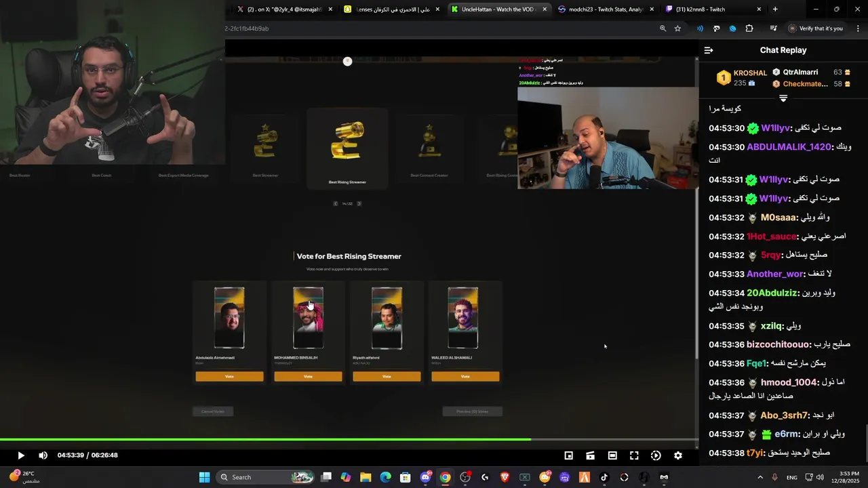Image resolution: width=868 pixels, height=488 pixels.
Task: Go to the next award category arrow
Action: click(359, 203)
